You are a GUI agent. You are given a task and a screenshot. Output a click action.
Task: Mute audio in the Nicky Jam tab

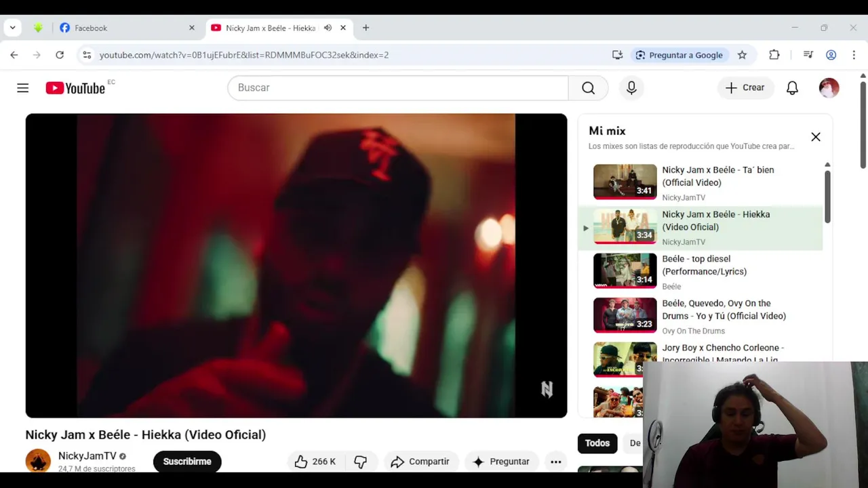tap(328, 28)
